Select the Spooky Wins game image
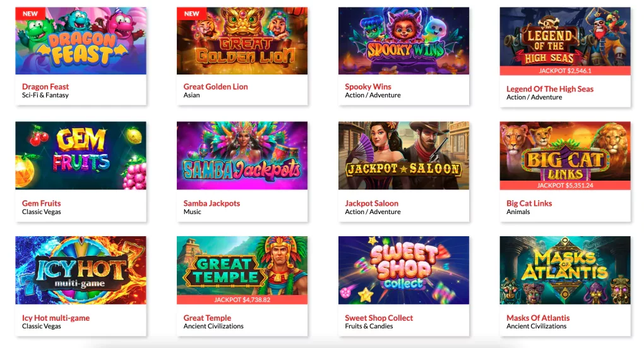The image size is (644, 348). 403,40
